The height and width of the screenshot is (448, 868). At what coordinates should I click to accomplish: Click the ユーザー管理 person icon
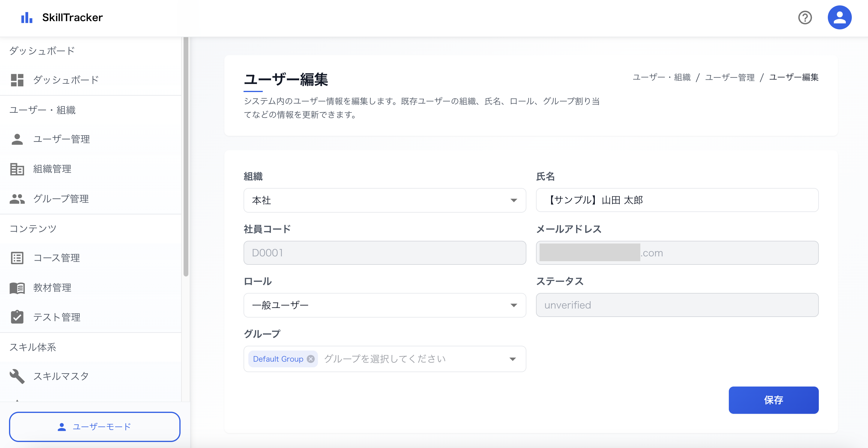point(17,139)
